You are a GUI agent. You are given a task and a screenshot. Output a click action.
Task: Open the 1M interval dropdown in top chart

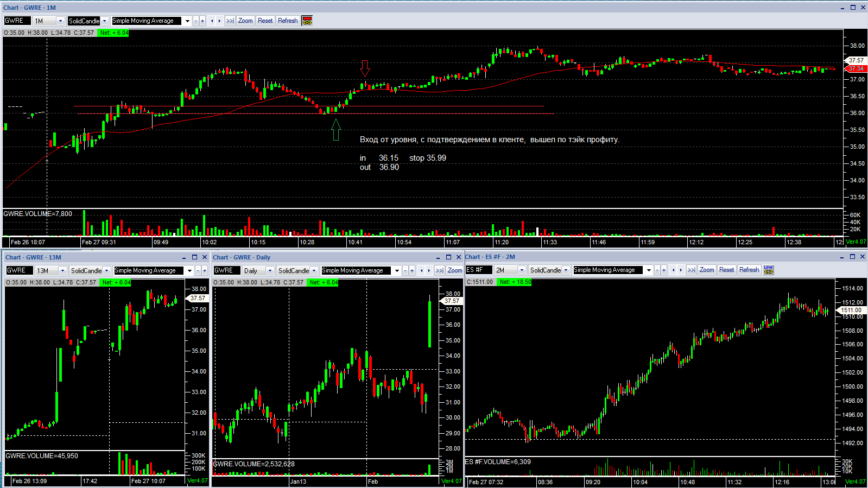60,21
